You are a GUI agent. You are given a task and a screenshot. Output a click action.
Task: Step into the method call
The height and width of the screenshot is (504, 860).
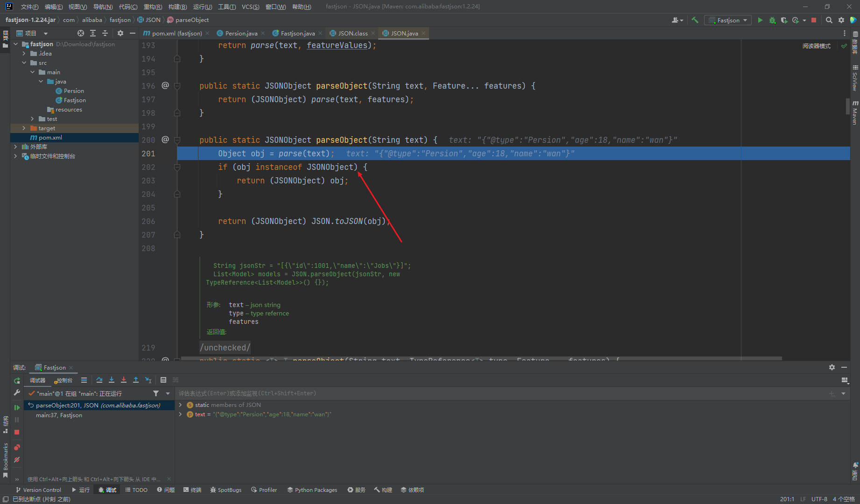point(112,380)
